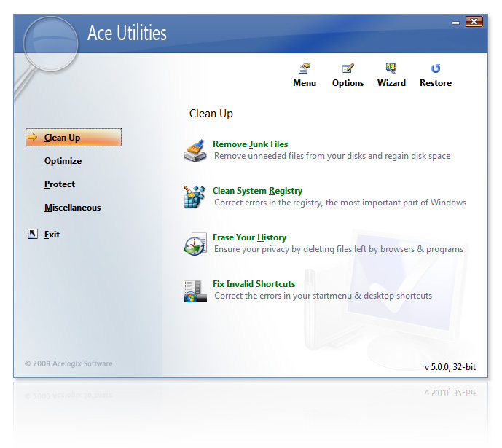Open the Fix Invalid Shortcuts link
The height and width of the screenshot is (448, 502).
(x=254, y=284)
